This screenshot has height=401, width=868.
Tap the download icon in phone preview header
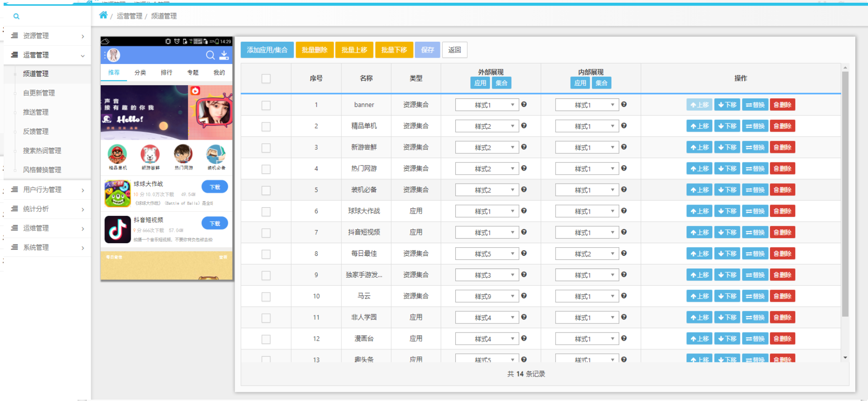coord(224,55)
